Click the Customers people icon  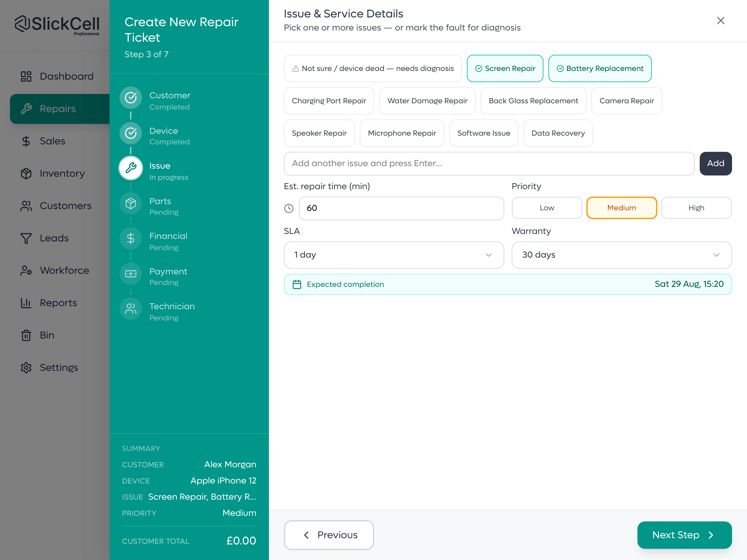(26, 206)
